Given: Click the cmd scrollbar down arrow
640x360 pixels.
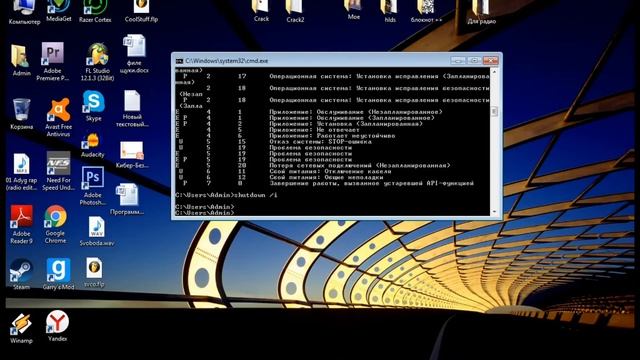Looking at the screenshot, I should (x=494, y=212).
